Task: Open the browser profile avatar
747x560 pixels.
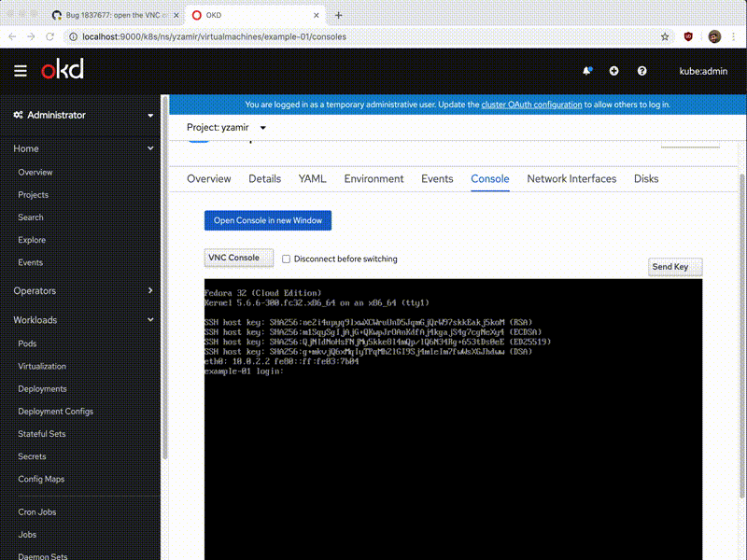Action: point(714,36)
